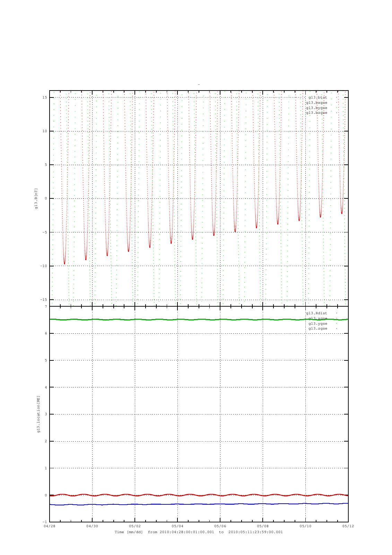392x555 pixels.
Task: Click the 05/06 date tick label
Action: tap(220, 526)
